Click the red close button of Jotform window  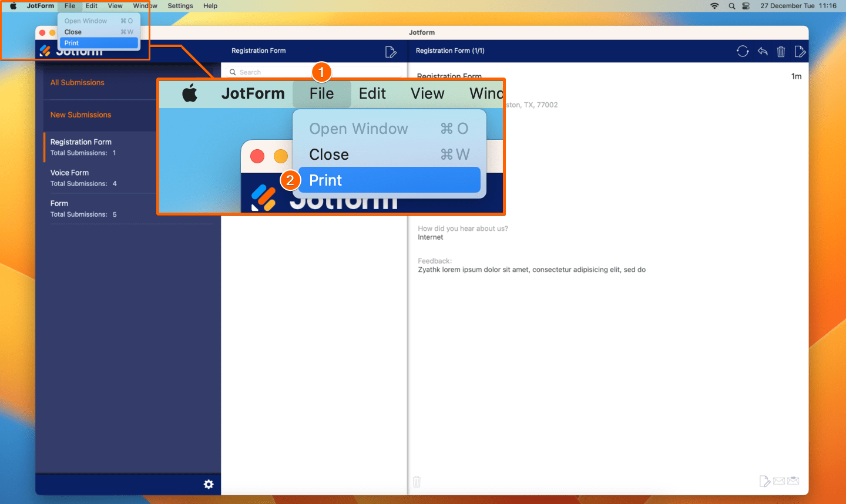pyautogui.click(x=42, y=33)
